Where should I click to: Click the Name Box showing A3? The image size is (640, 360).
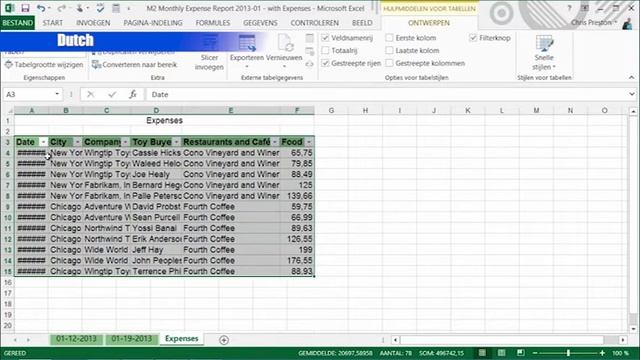click(x=28, y=94)
